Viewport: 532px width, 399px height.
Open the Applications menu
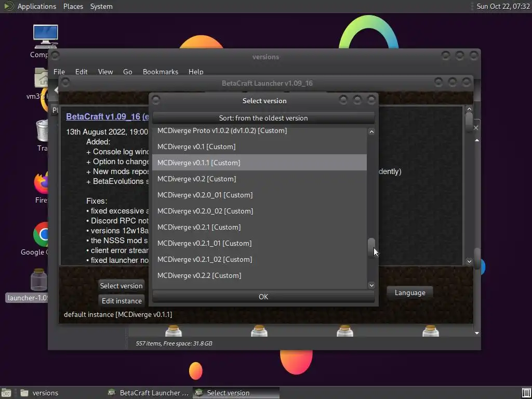(x=37, y=6)
